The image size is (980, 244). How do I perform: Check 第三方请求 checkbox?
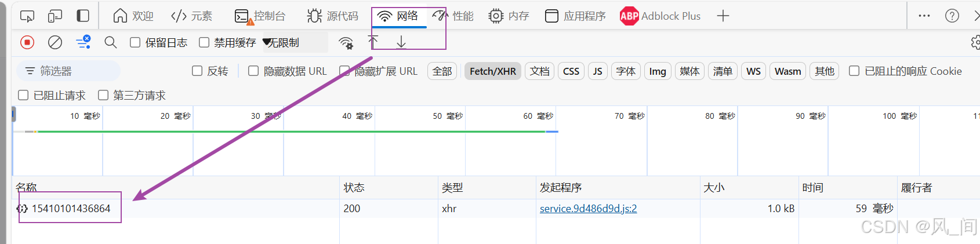(103, 95)
